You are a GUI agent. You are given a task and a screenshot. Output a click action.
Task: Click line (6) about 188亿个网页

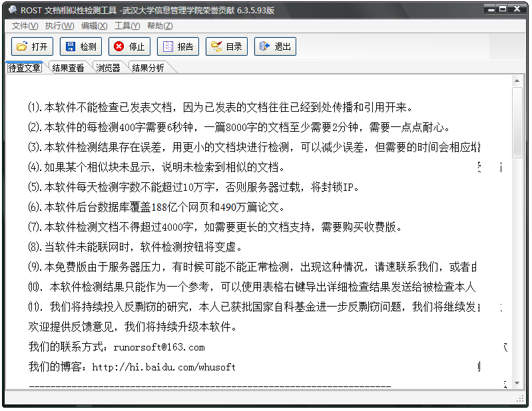(x=156, y=207)
